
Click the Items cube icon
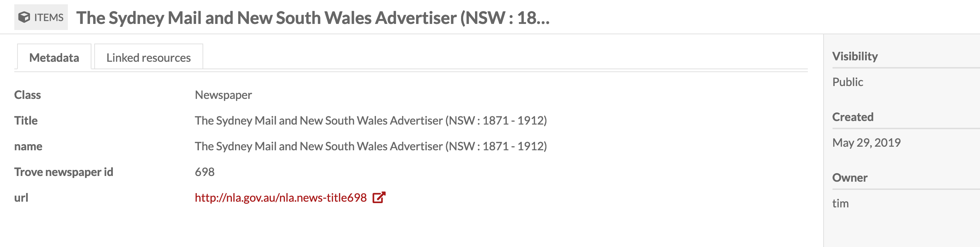[x=24, y=17]
